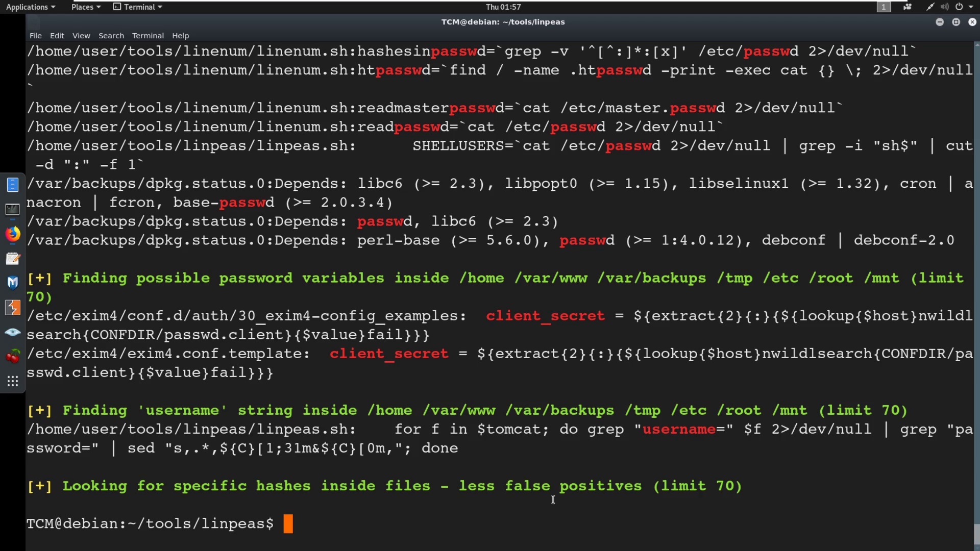The height and width of the screenshot is (551, 980).
Task: Open the network connection tray icon
Action: click(x=930, y=7)
